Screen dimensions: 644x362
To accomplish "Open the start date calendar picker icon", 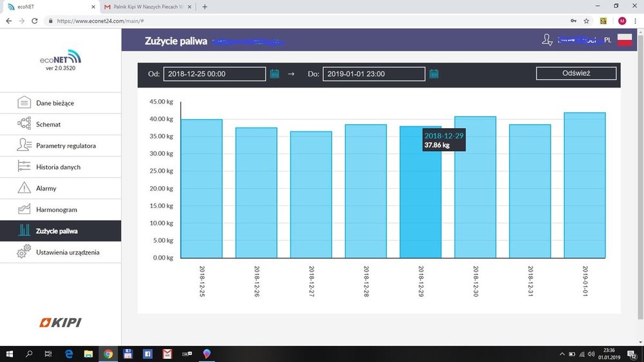I will (x=275, y=74).
